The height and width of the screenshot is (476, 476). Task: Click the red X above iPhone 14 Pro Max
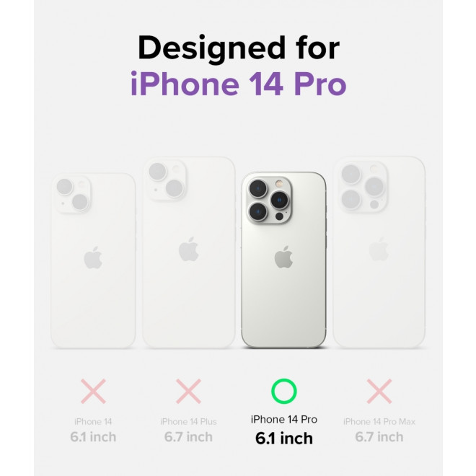[379, 391]
